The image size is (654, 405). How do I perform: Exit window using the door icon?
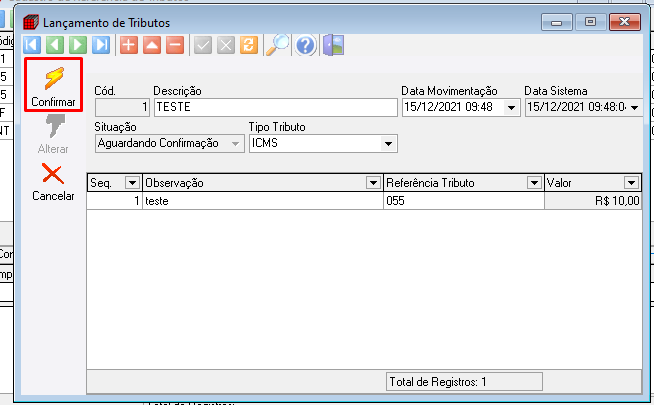coord(333,45)
